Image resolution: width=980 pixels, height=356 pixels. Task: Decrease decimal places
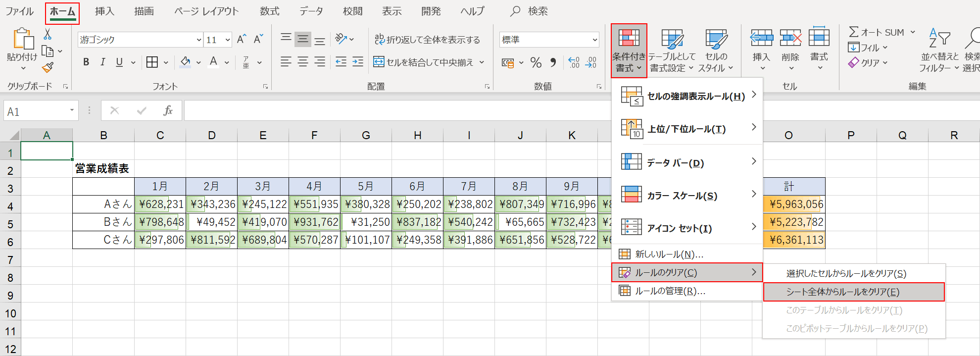click(590, 62)
